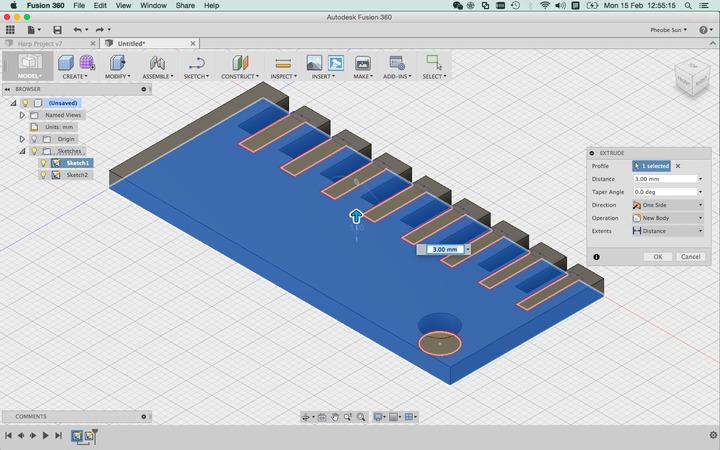Screen dimensions: 720x450
Task: Open grid and snaps settings icon
Action: [393, 417]
